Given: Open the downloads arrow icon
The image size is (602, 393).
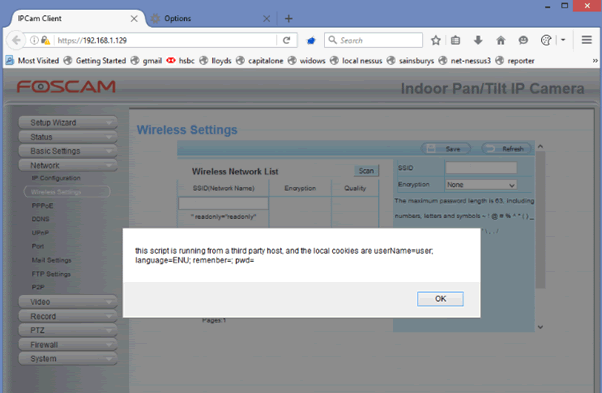Looking at the screenshot, I should 478,40.
